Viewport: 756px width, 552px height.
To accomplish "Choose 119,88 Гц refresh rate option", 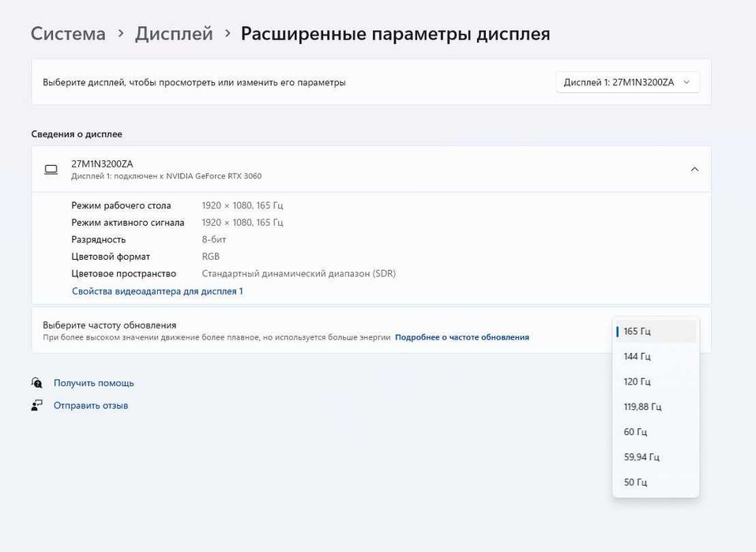I will [656, 407].
